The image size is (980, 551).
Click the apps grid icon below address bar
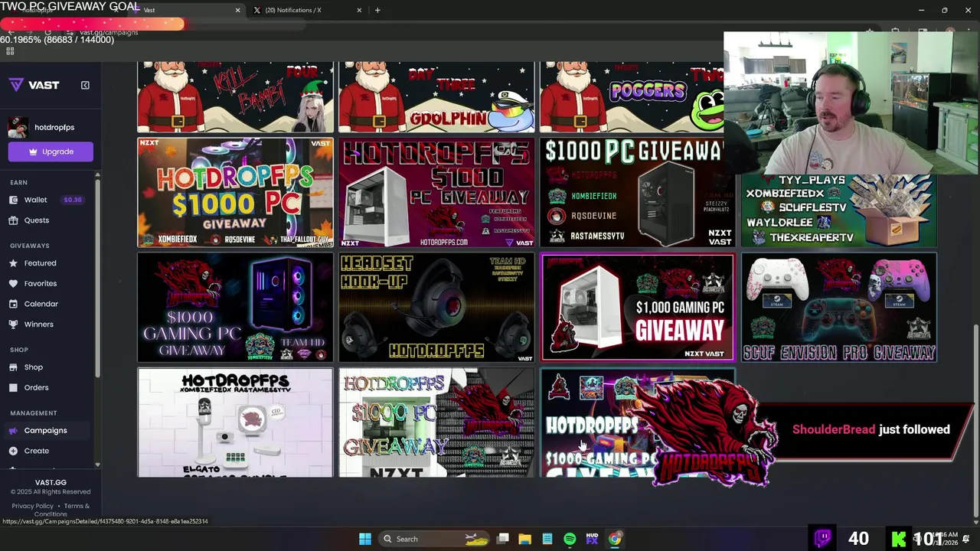(10, 51)
